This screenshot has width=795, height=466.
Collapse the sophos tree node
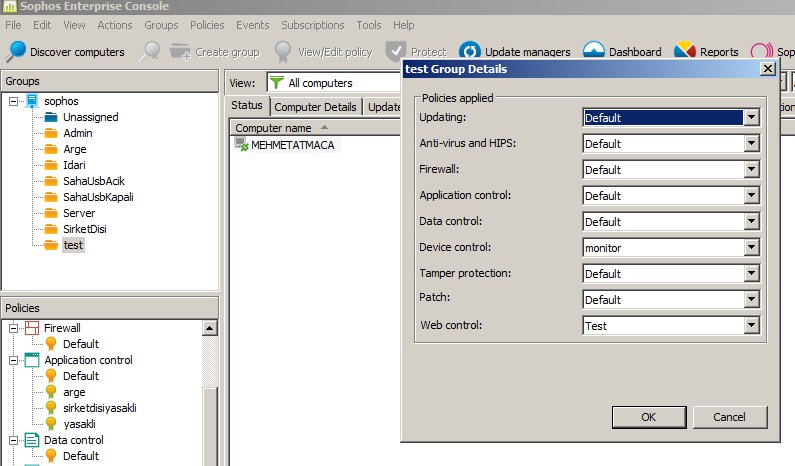[x=13, y=101]
